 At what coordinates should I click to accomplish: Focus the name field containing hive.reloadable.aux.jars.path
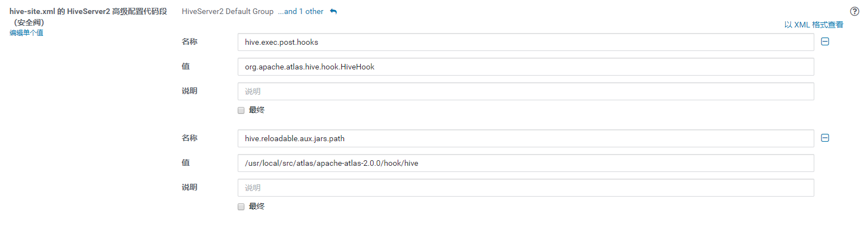(526, 138)
